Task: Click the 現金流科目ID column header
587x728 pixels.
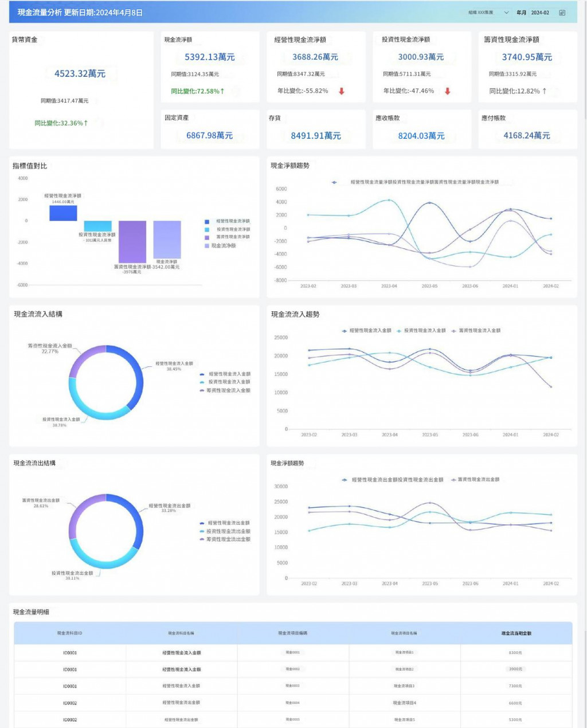Action: [x=69, y=633]
